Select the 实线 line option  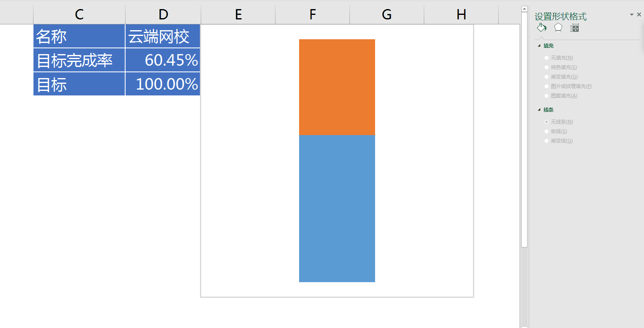[x=547, y=131]
